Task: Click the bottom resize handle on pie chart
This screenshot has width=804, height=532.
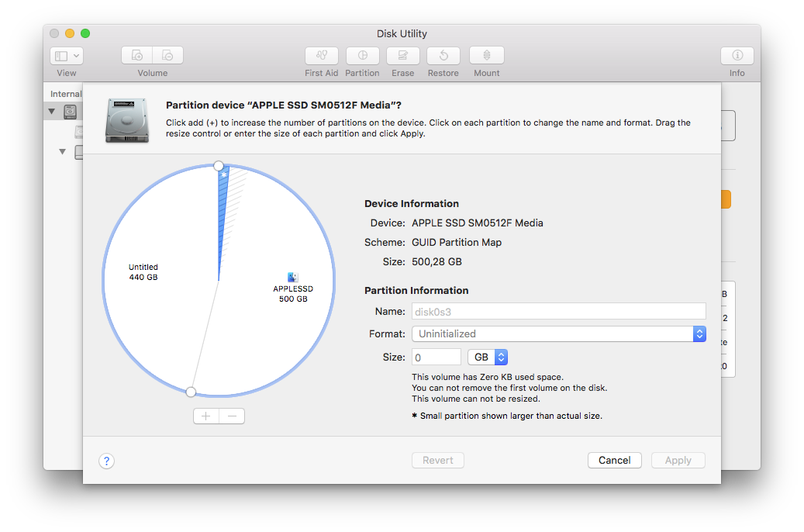Action: point(191,392)
